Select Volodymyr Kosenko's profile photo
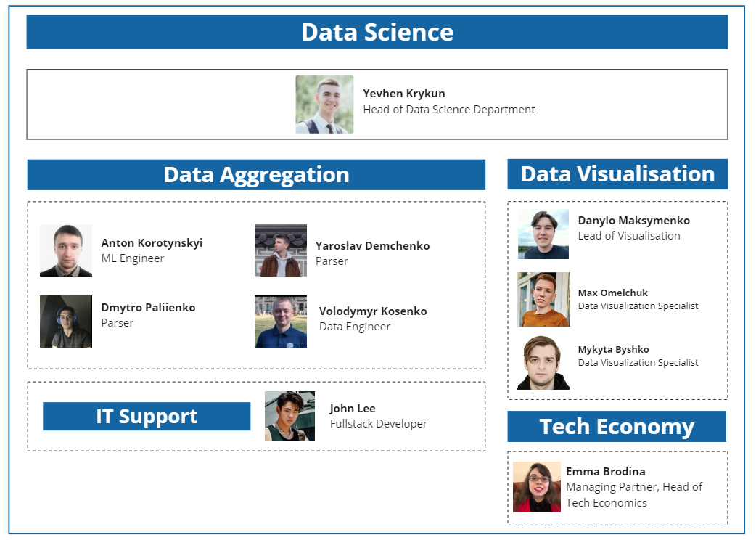756x548 pixels. pyautogui.click(x=281, y=322)
